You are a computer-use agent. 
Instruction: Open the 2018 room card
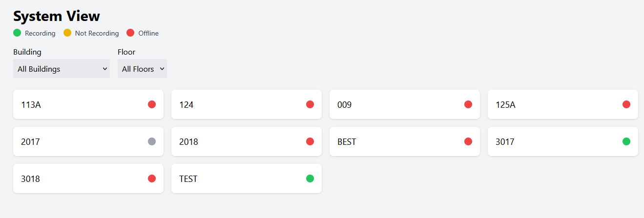click(234, 141)
